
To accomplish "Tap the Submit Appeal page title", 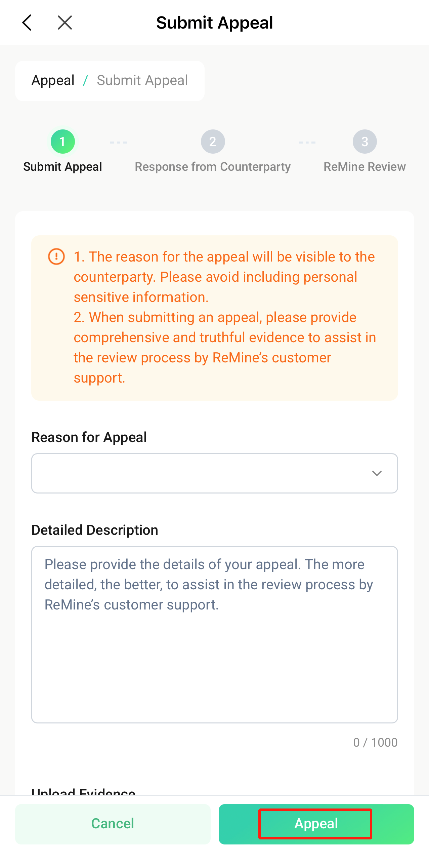I will [214, 23].
